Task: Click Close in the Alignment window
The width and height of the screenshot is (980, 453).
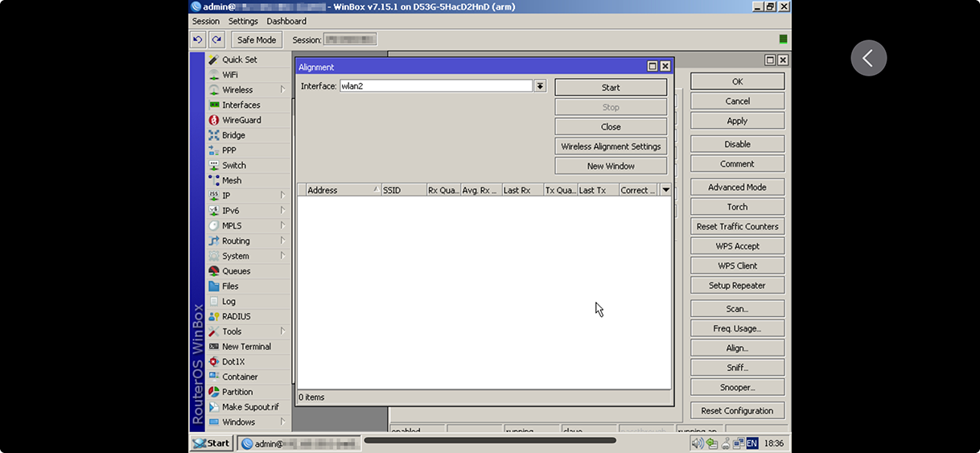Action: tap(611, 127)
